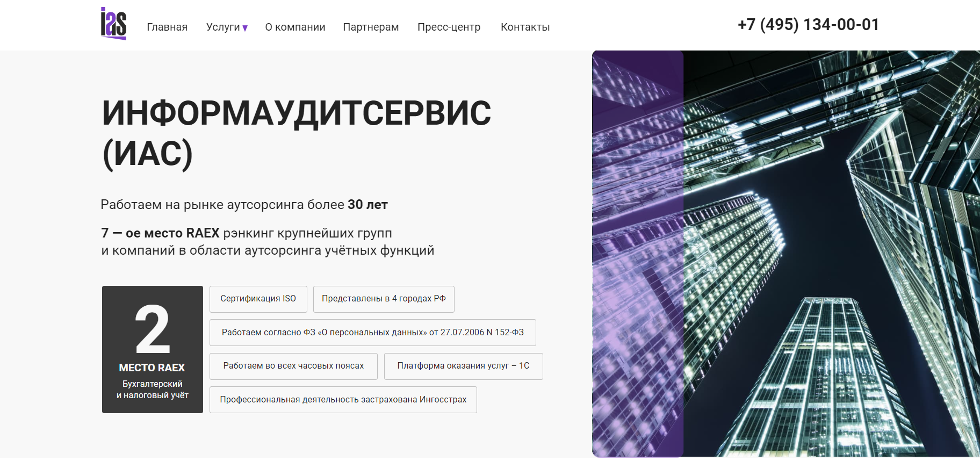Click the text "7 — ое место RAEX"
This screenshot has height=461, width=980.
160,233
